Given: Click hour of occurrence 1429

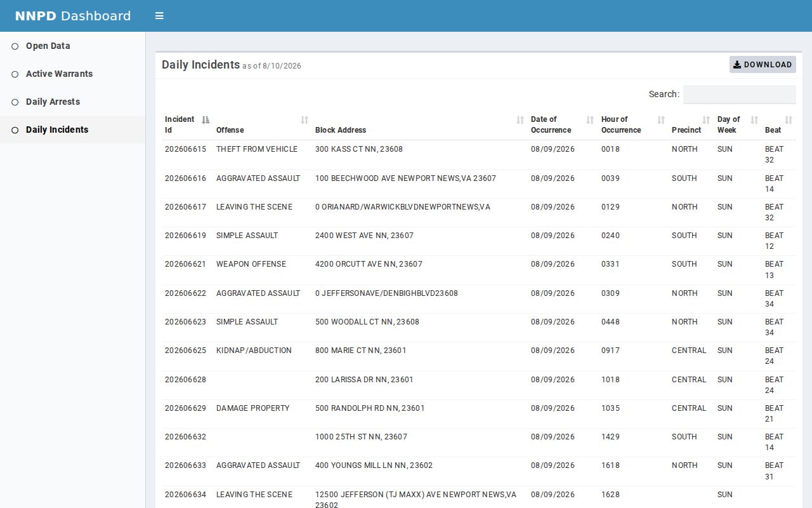Looking at the screenshot, I should click(610, 437).
